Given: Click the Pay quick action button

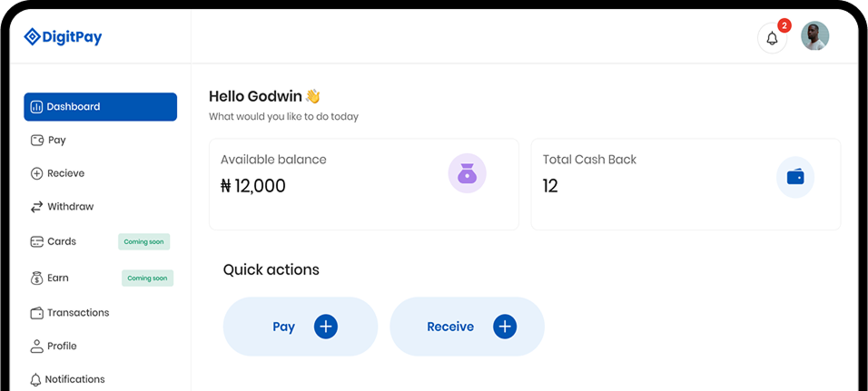Looking at the screenshot, I should (x=301, y=327).
